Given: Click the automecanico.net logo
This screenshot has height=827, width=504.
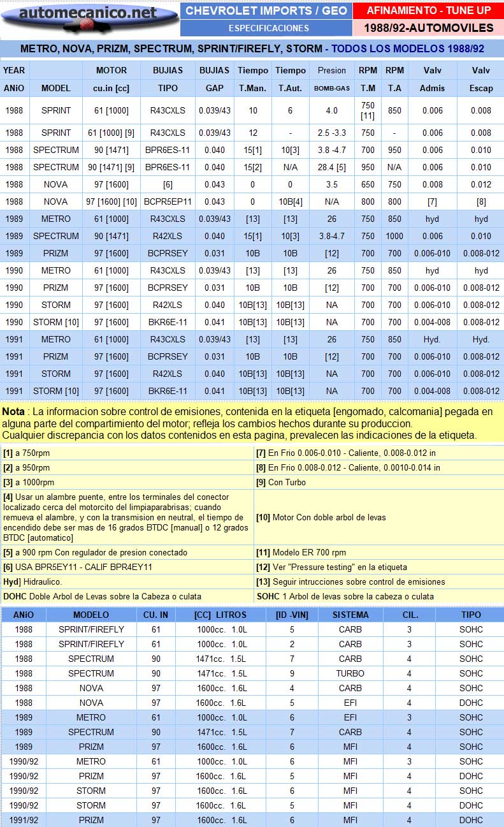Looking at the screenshot, I should click(x=89, y=18).
